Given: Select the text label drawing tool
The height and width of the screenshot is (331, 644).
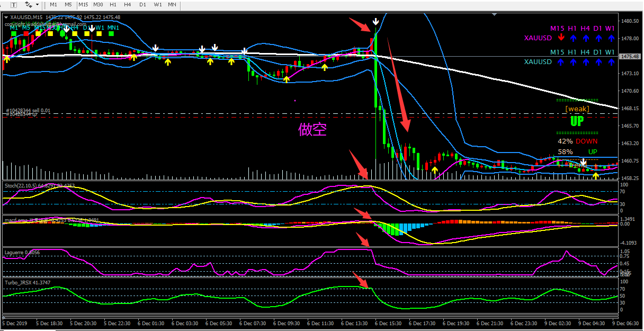Looking at the screenshot, I should click(x=14, y=4).
